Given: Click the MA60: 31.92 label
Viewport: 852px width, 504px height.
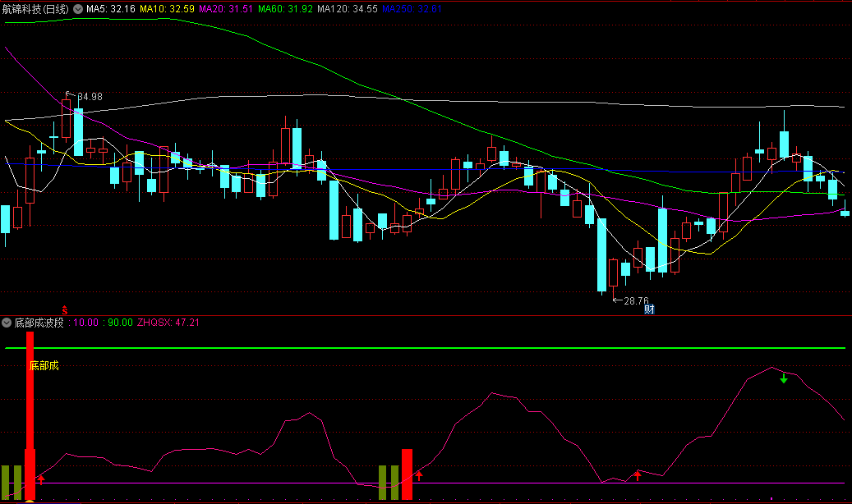Looking at the screenshot, I should click(x=285, y=9).
